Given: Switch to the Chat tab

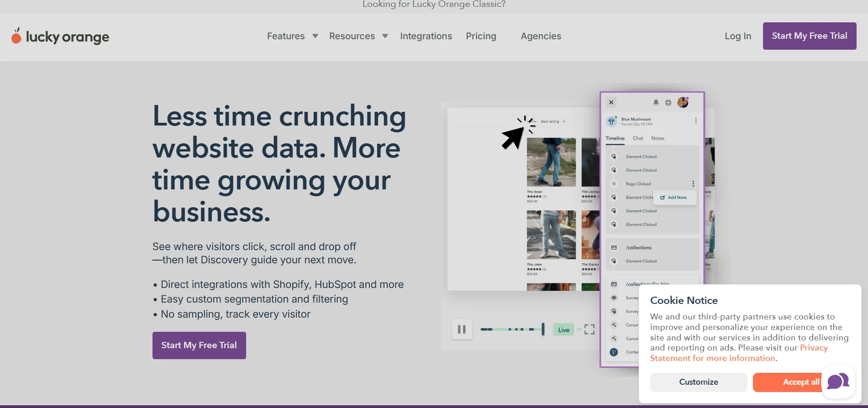Looking at the screenshot, I should [637, 138].
